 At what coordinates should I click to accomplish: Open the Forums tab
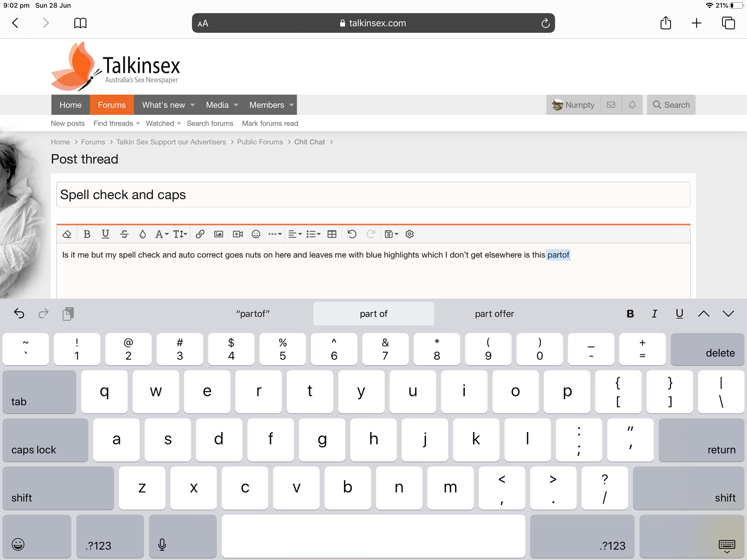point(112,105)
